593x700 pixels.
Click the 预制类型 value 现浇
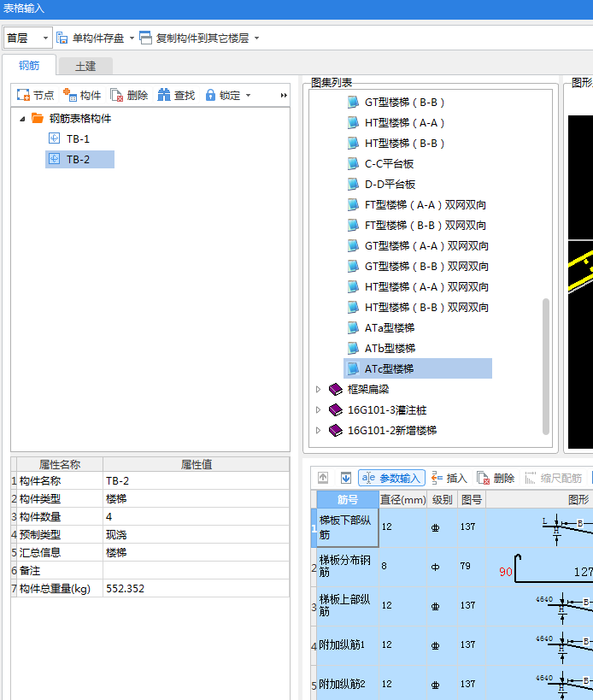[197, 534]
